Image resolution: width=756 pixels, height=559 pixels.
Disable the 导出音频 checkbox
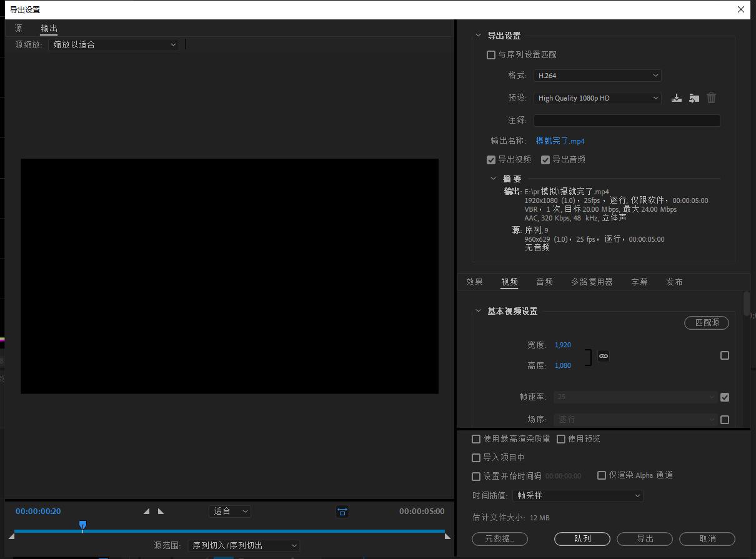click(545, 159)
